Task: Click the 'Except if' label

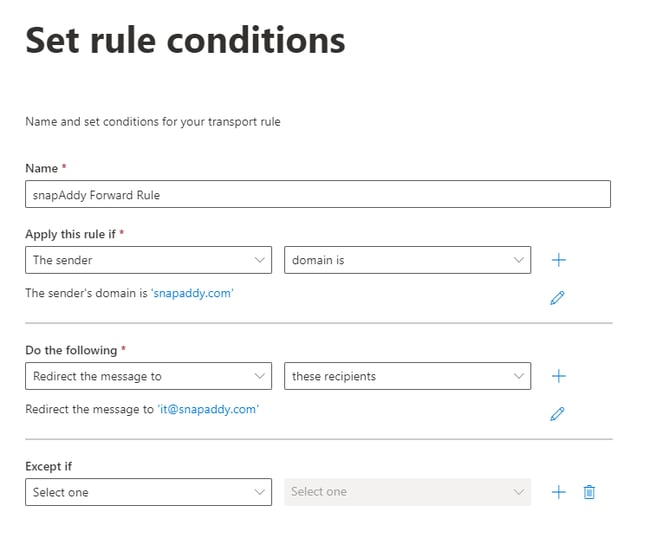Action: point(49,466)
